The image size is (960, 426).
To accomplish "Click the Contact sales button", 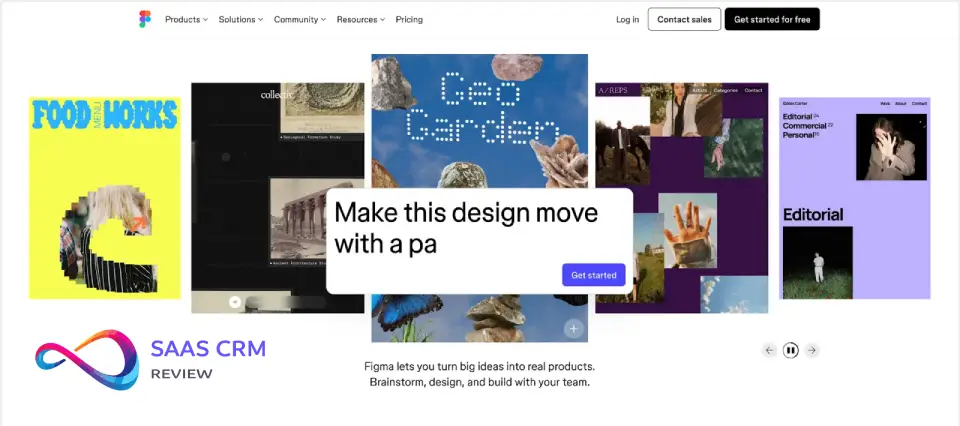I will 684,19.
